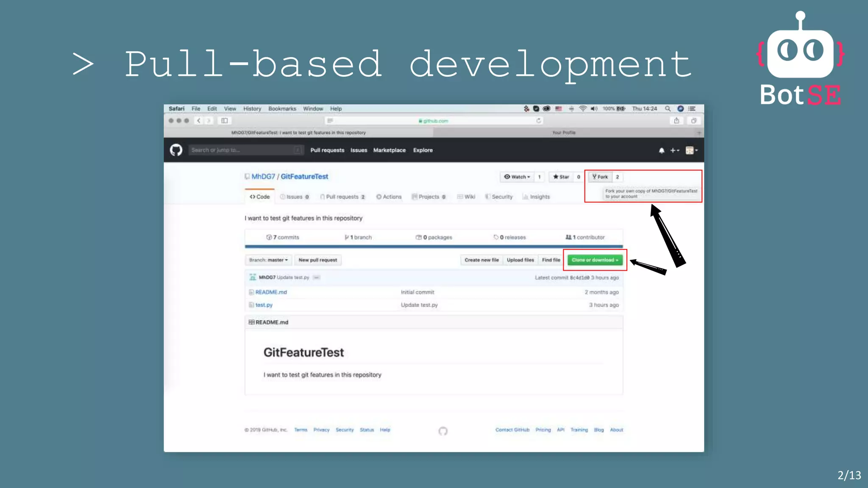This screenshot has height=488, width=868.
Task: Open the Projects tab
Action: click(x=428, y=197)
